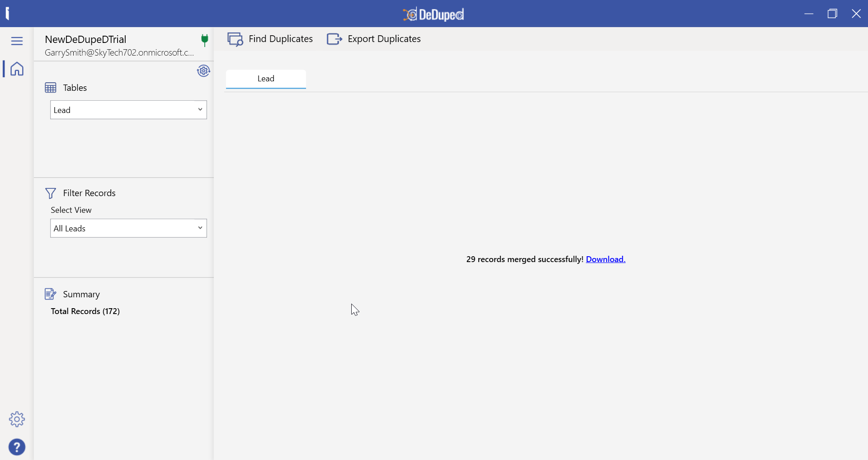Image resolution: width=868 pixels, height=460 pixels.
Task: Click the Summary heading
Action: [x=81, y=295]
